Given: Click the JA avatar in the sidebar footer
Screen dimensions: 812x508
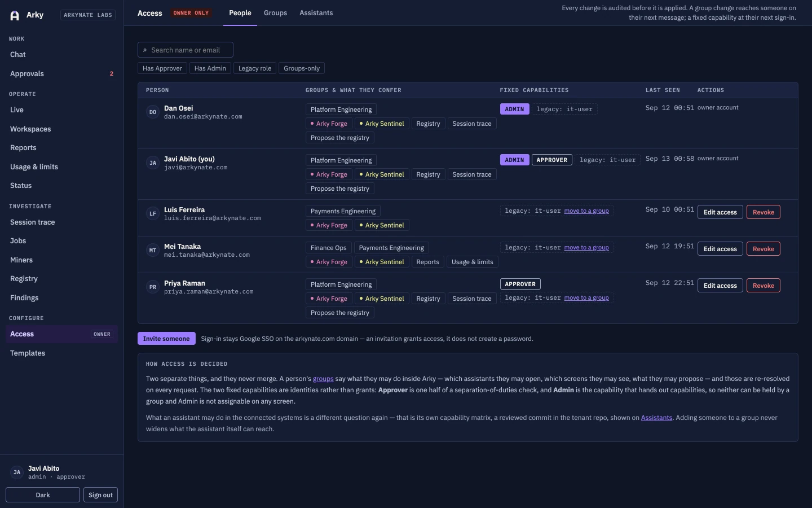Looking at the screenshot, I should [x=17, y=472].
